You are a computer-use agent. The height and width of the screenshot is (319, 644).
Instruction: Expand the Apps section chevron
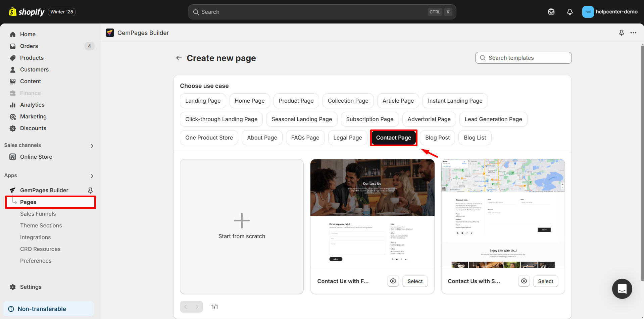coord(92,176)
